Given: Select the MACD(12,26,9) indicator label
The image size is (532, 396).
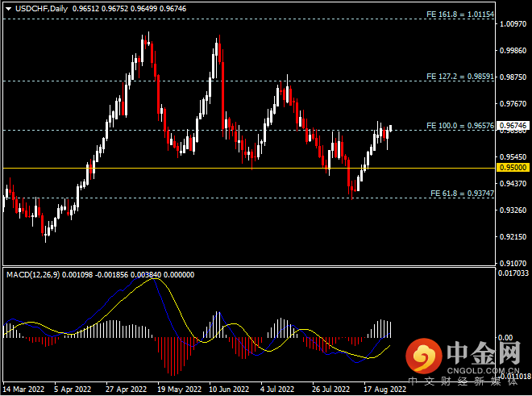Looking at the screenshot, I should (33, 275).
